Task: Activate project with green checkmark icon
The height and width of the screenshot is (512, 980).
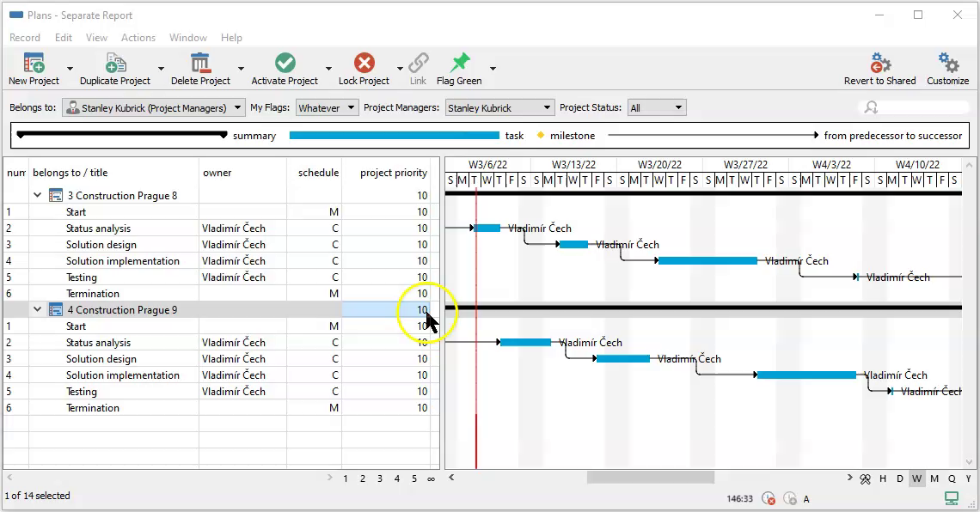Action: coord(285,64)
